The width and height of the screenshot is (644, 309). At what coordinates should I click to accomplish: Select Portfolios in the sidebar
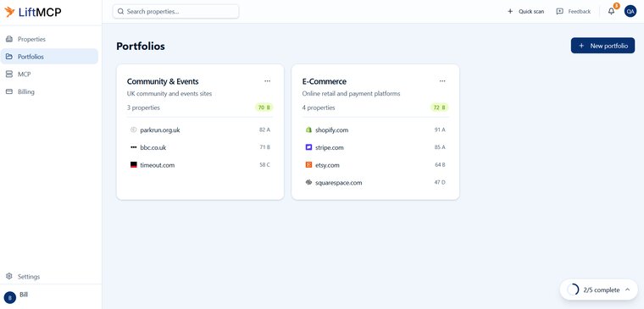[x=49, y=57]
